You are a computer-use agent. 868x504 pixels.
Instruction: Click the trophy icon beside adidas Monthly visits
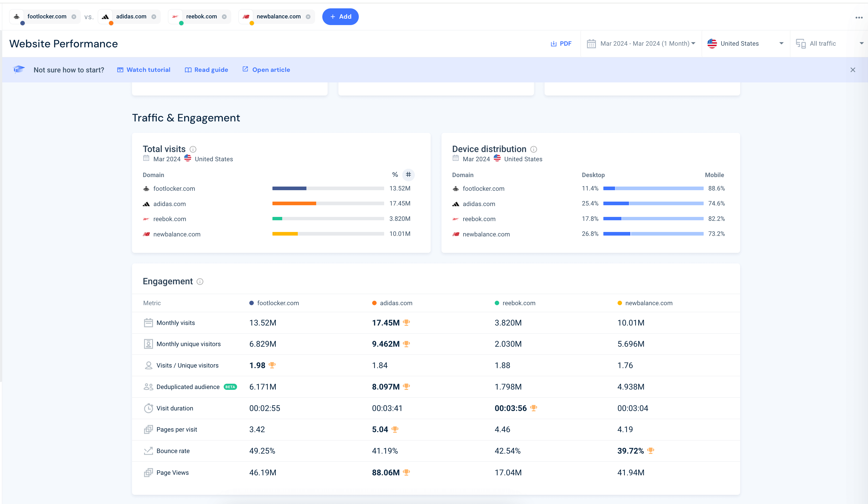406,322
